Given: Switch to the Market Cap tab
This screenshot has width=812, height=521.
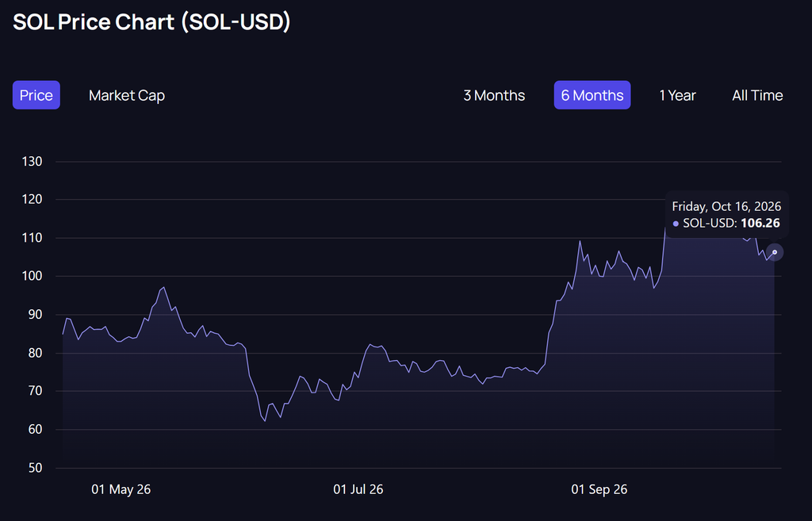Looking at the screenshot, I should pyautogui.click(x=127, y=95).
